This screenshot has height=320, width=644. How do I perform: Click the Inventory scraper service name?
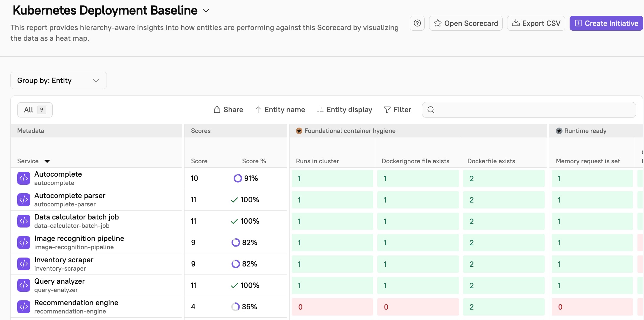click(64, 260)
